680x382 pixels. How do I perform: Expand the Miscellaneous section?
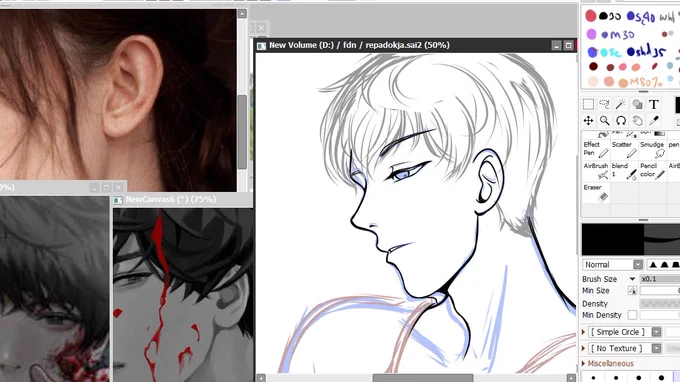pos(584,363)
